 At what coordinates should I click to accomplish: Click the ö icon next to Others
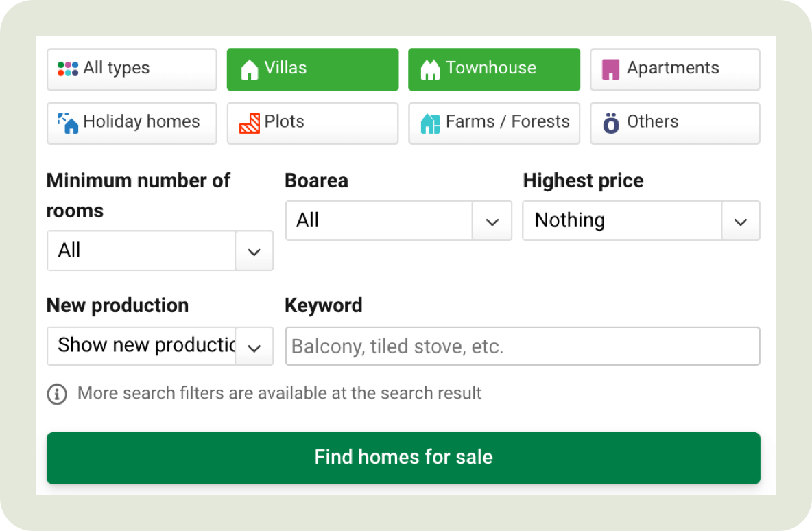point(610,122)
